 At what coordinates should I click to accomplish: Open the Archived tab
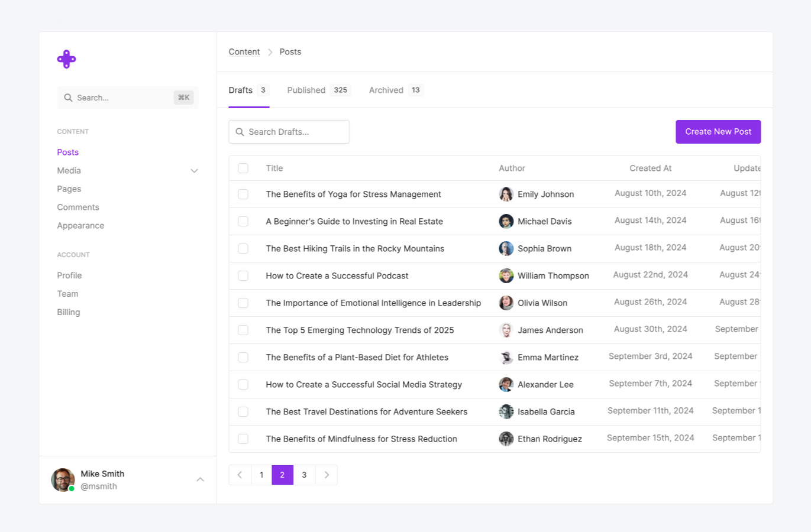(386, 90)
